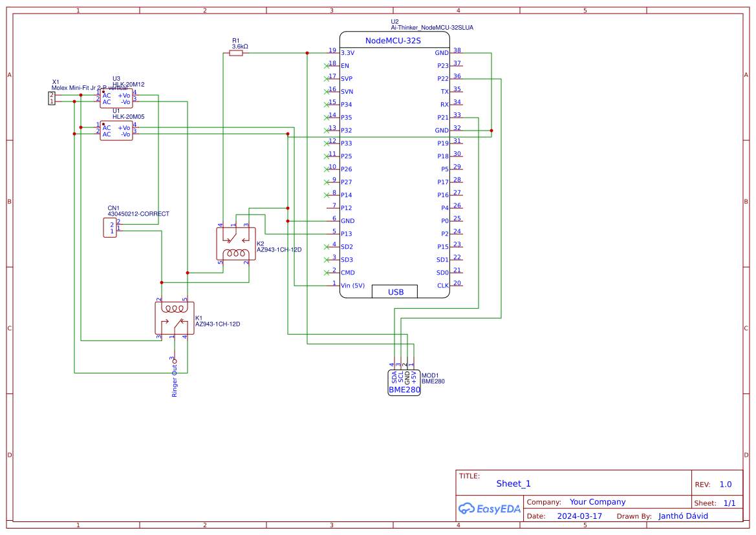Click the USB label on the NodeMCU

coord(394,291)
